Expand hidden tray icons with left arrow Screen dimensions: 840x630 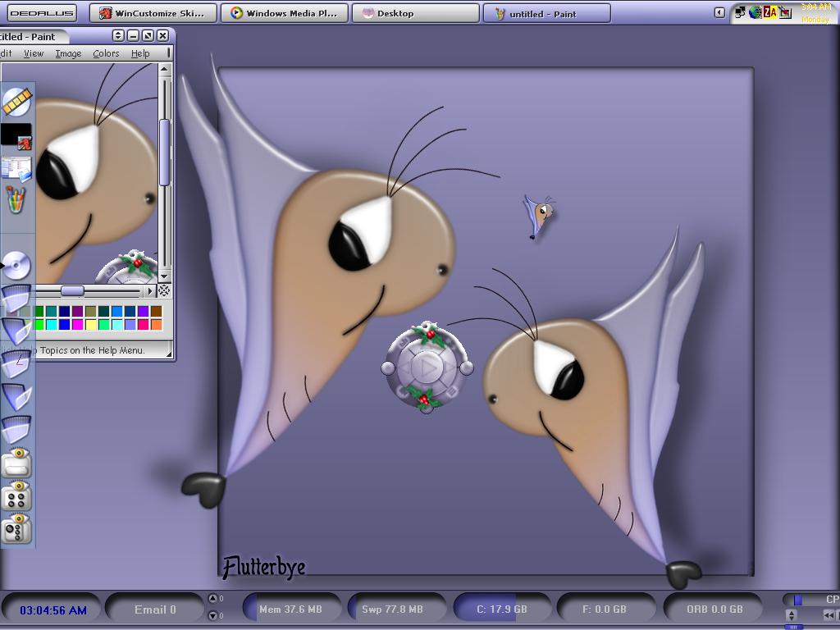[x=719, y=12]
